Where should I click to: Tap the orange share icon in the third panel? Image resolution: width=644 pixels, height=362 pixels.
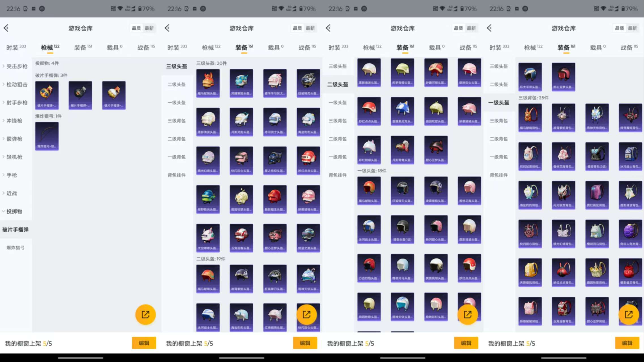[467, 314]
